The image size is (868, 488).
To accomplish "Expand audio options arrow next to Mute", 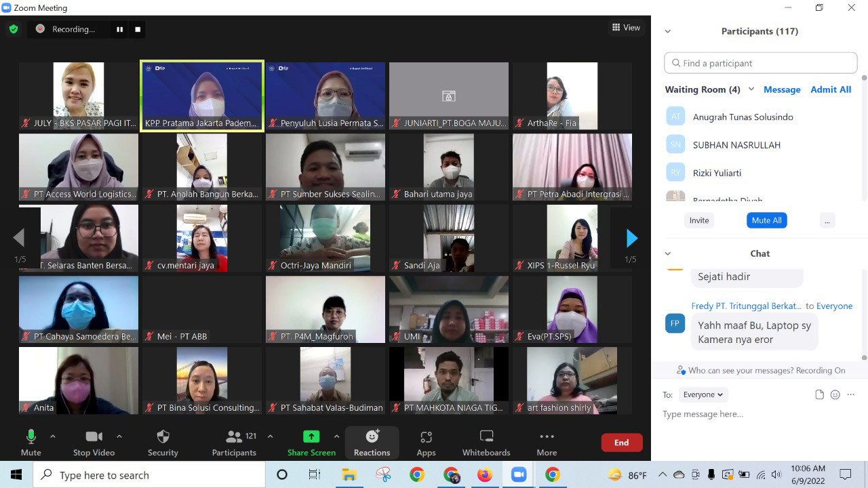I will pyautogui.click(x=53, y=436).
